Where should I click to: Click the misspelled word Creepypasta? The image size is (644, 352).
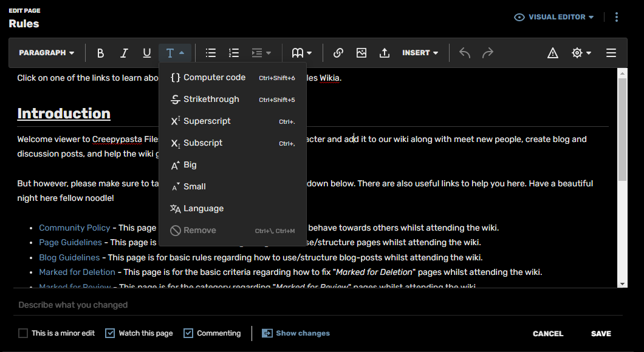[117, 139]
